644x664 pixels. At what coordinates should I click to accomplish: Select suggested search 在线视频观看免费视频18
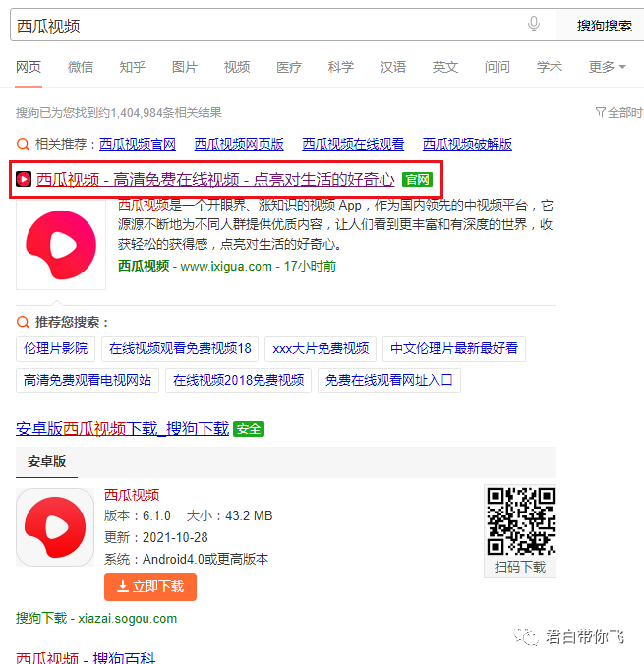(x=180, y=349)
